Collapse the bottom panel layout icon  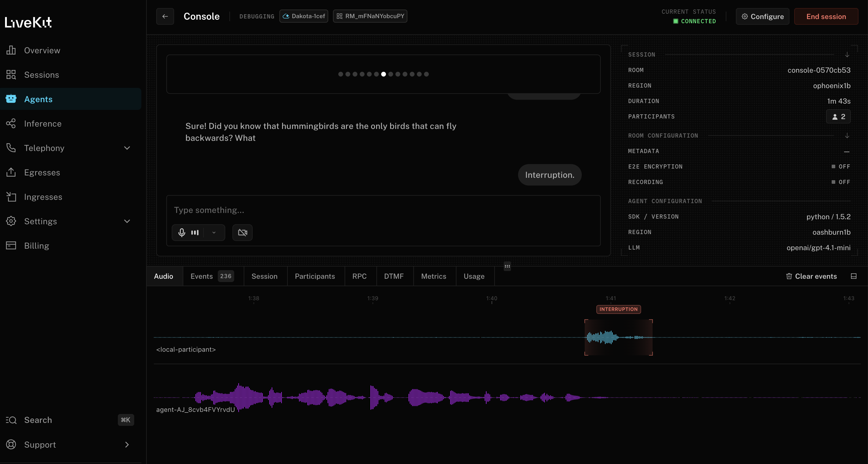(853, 276)
